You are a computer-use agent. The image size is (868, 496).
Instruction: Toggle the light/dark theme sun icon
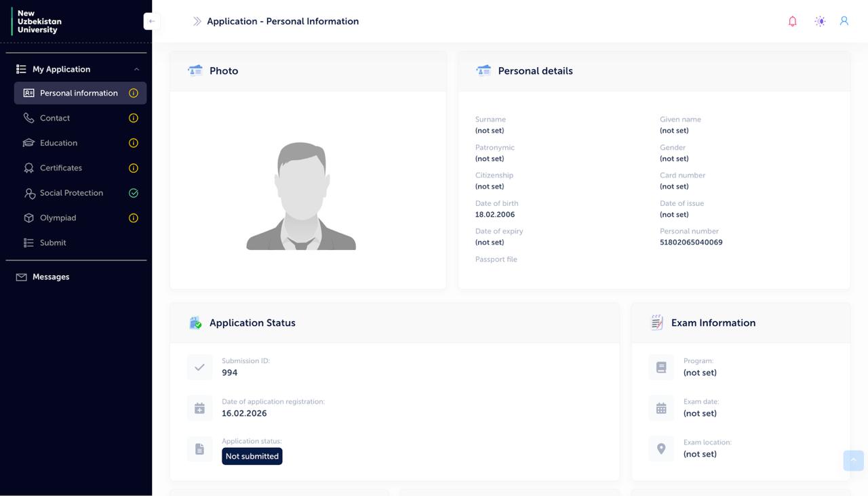click(820, 21)
